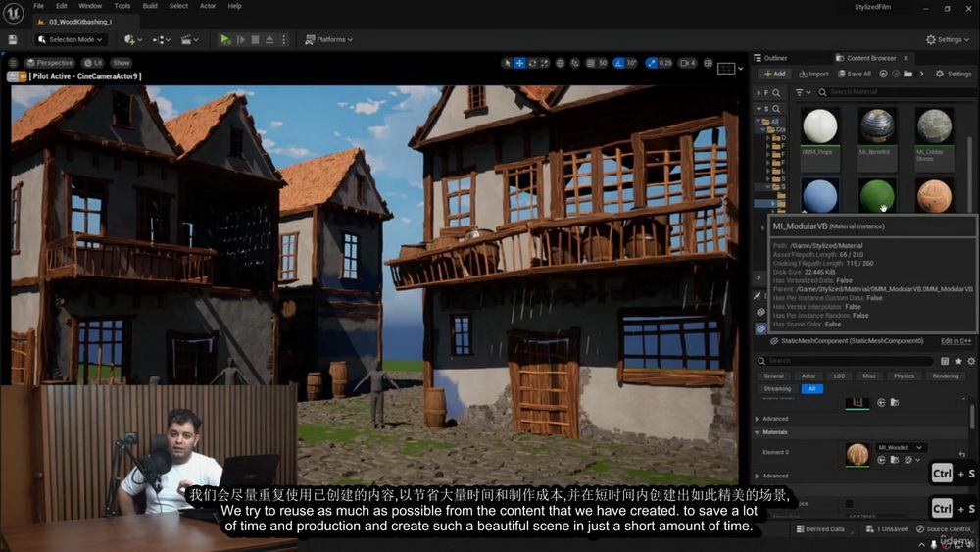Image resolution: width=980 pixels, height=552 pixels.
Task: Open the Window menu
Action: pos(90,6)
